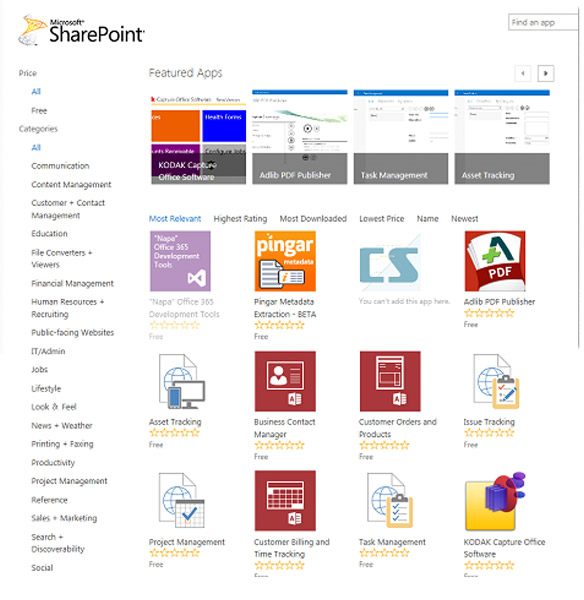Image resolution: width=584 pixels, height=600 pixels.
Task: Click the star rating under Issue Tracking
Action: pos(489,433)
